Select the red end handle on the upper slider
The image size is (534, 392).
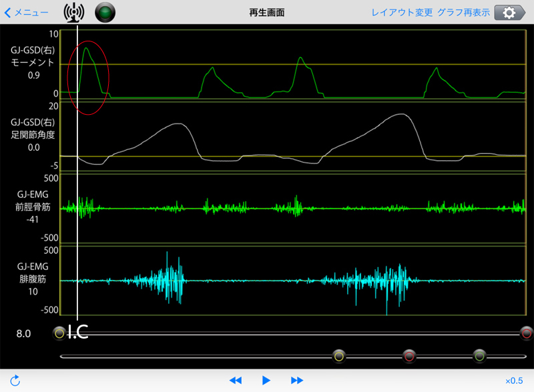pos(527,333)
